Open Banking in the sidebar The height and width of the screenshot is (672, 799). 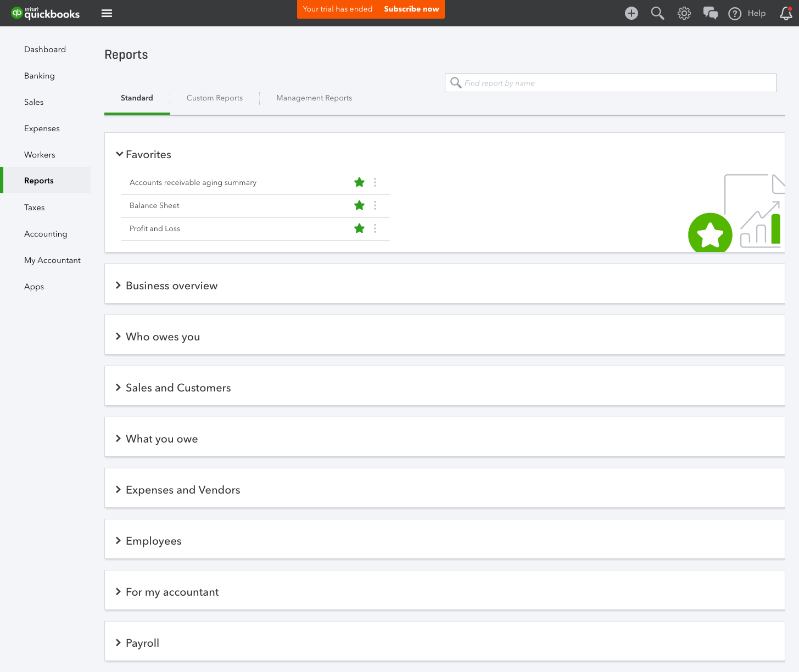click(40, 76)
